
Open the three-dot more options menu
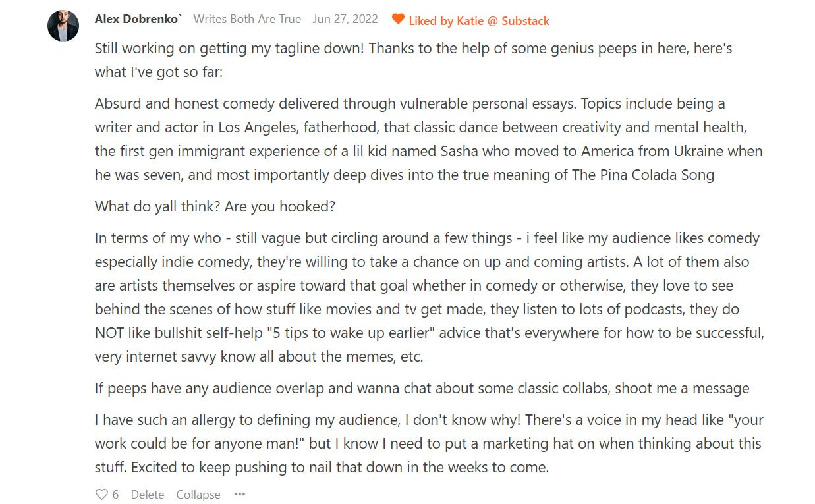tap(240, 494)
